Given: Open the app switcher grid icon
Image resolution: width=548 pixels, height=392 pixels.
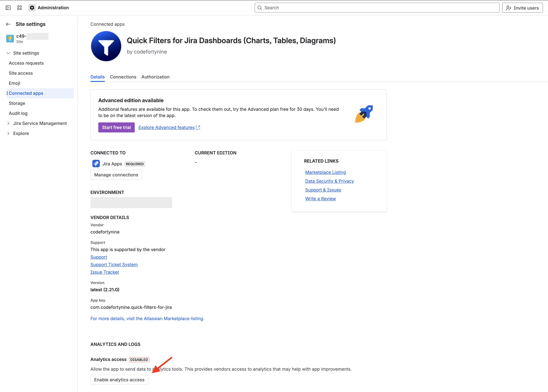Looking at the screenshot, I should [x=20, y=8].
